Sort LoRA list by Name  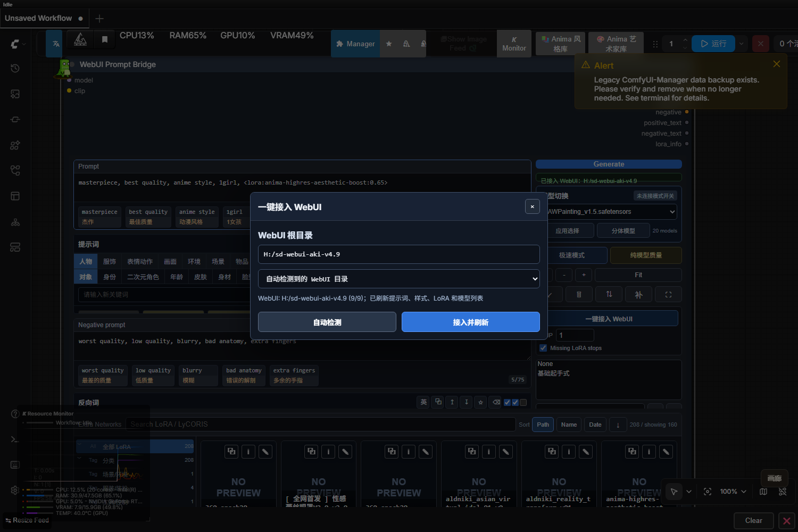click(x=569, y=425)
